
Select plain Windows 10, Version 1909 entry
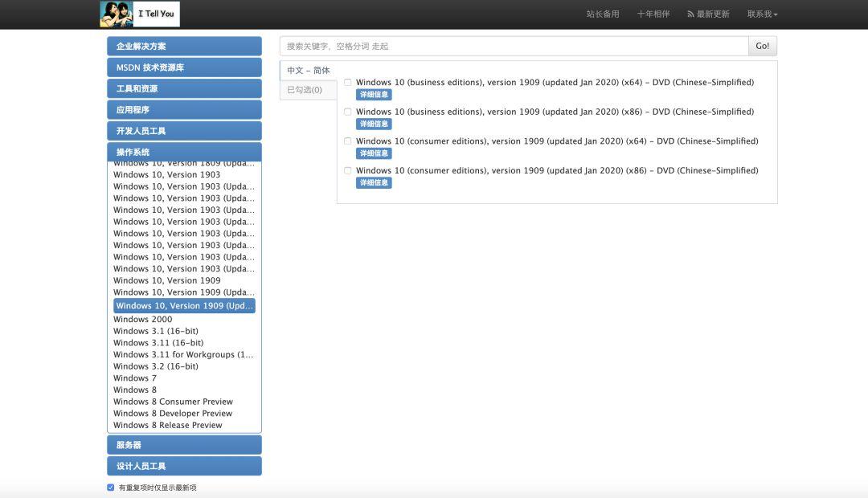166,280
